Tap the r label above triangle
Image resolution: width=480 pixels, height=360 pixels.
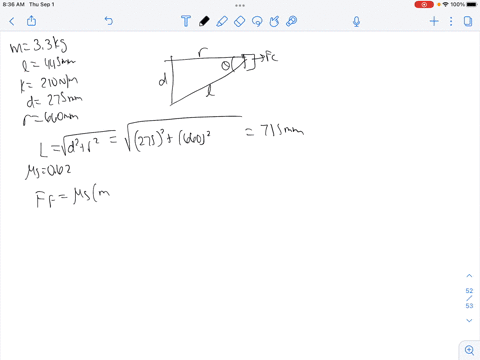click(x=203, y=52)
